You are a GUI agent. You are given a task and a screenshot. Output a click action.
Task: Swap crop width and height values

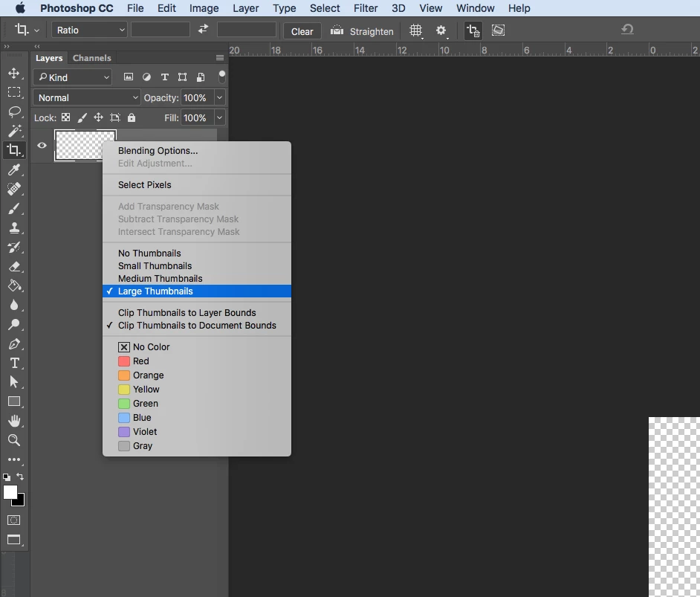pyautogui.click(x=203, y=30)
